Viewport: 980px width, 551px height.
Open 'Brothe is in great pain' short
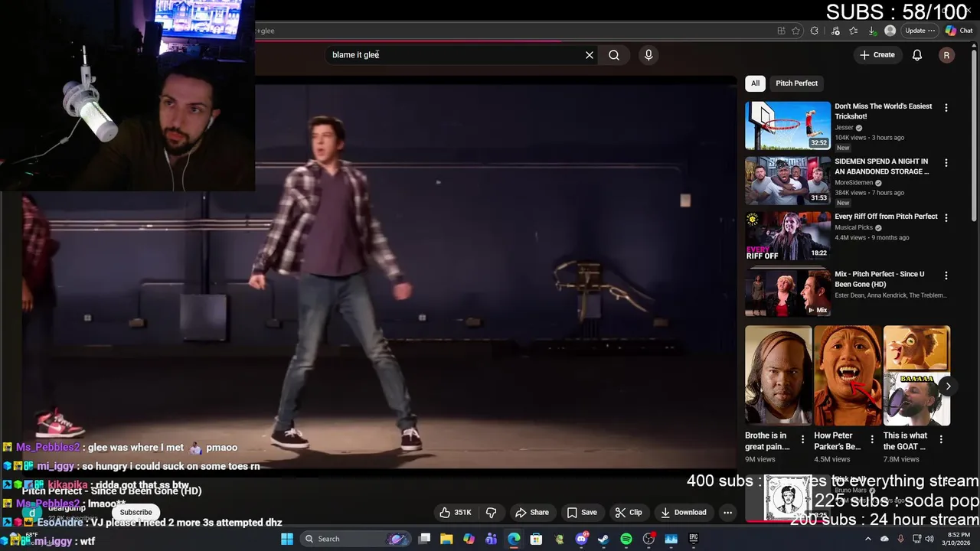coord(779,376)
